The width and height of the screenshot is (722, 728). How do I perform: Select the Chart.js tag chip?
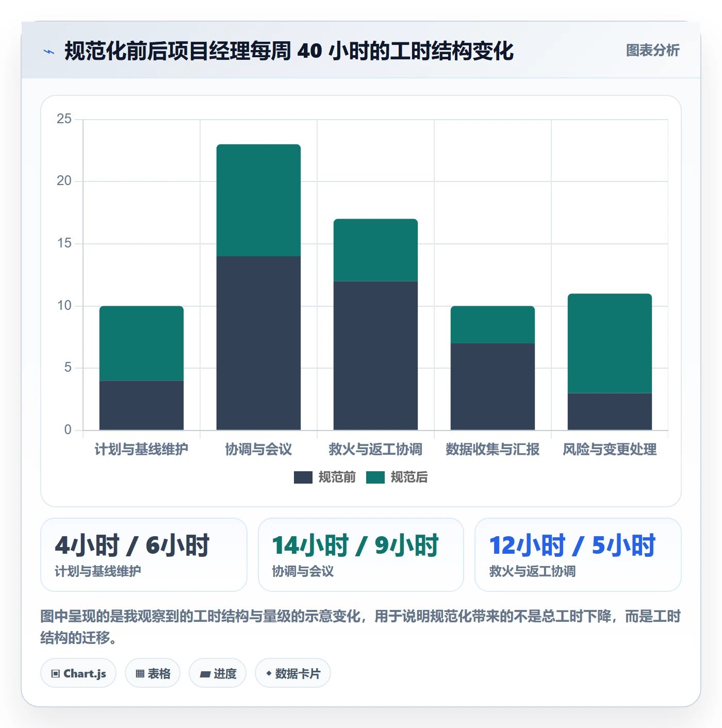click(78, 673)
